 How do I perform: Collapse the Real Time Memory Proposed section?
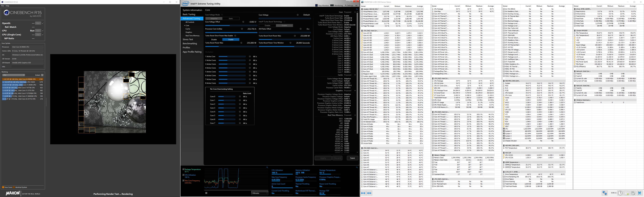click(x=355, y=115)
